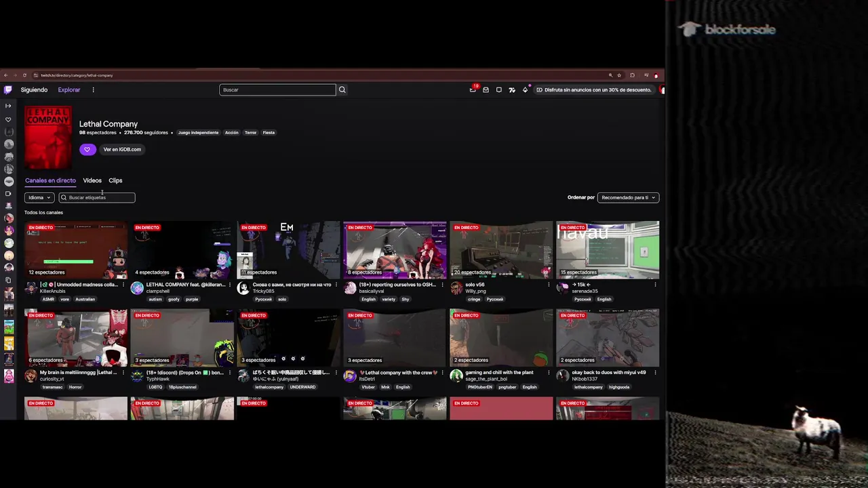Open the stream thumbnail with 15 espectadores

point(608,250)
